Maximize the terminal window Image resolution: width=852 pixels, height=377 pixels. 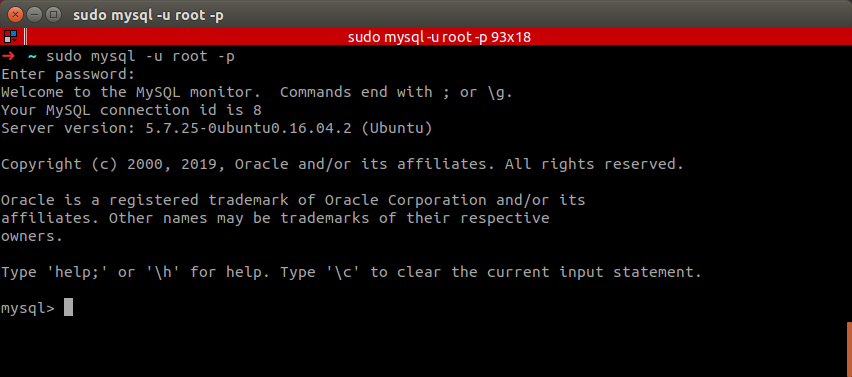tap(53, 15)
